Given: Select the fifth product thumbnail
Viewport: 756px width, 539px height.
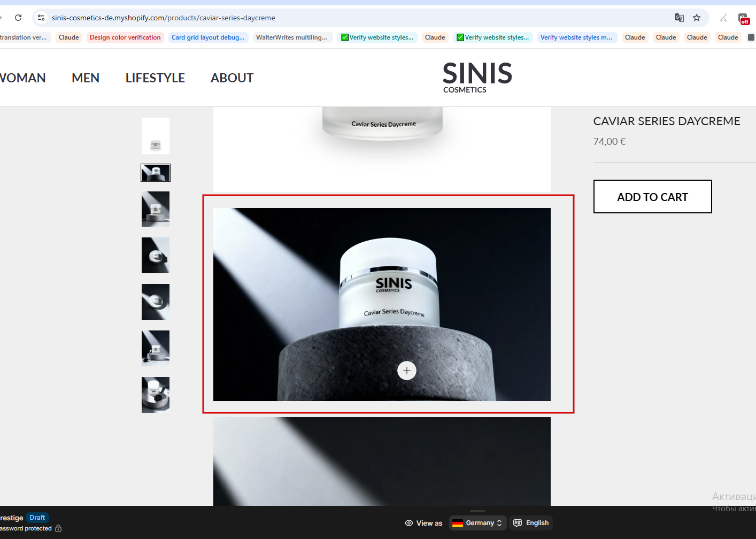Looking at the screenshot, I should coord(156,302).
